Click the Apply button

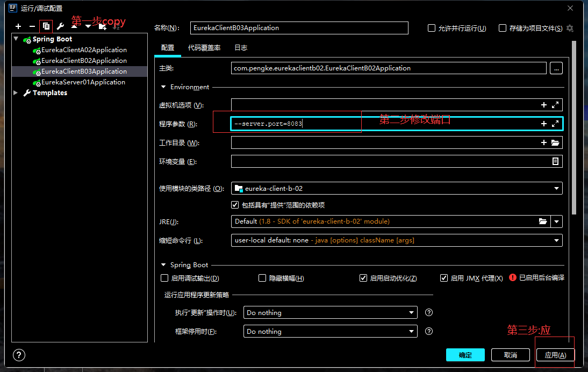555,355
